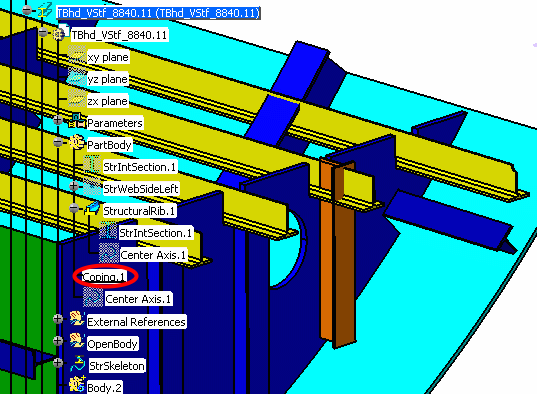This screenshot has height=394, width=537.
Task: Collapse the PartBody node
Action: tap(58, 142)
